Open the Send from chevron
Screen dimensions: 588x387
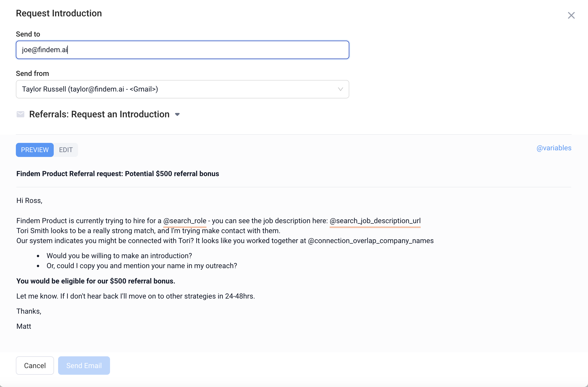[340, 89]
